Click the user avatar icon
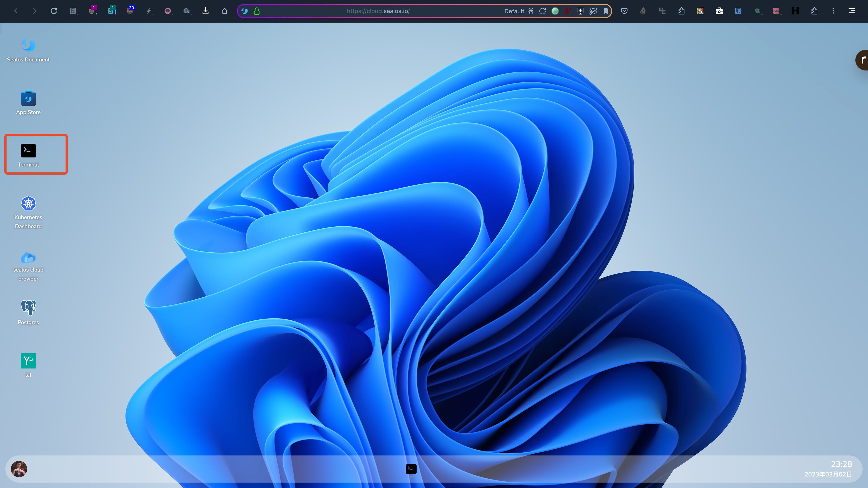The height and width of the screenshot is (488, 868). [19, 469]
